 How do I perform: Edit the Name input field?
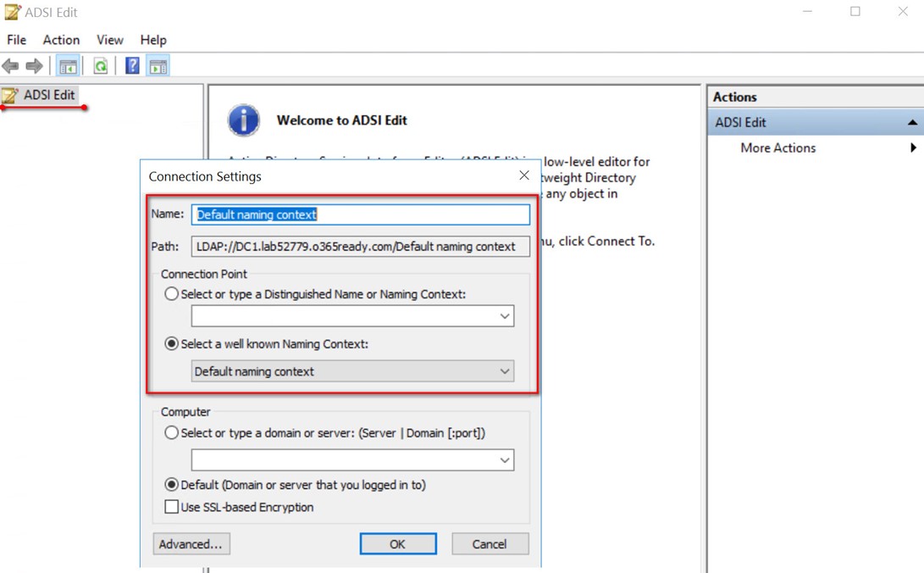click(x=360, y=214)
